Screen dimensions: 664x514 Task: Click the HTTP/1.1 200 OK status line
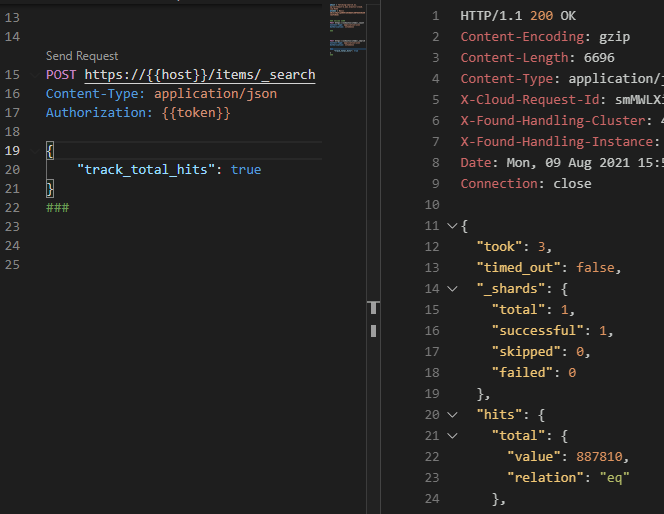pos(518,16)
